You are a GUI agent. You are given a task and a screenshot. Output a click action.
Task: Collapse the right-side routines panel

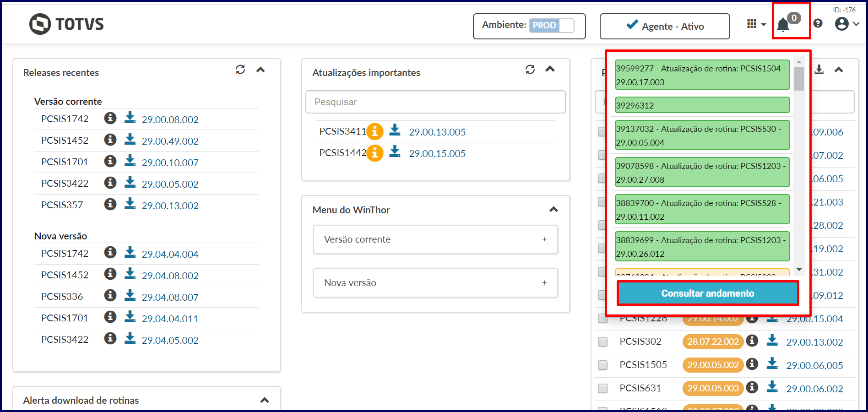(839, 70)
